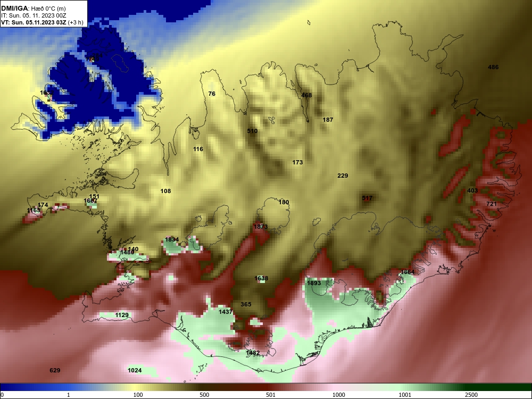Click the legend label 0
Screen dimensions: 532x399
[3, 395]
